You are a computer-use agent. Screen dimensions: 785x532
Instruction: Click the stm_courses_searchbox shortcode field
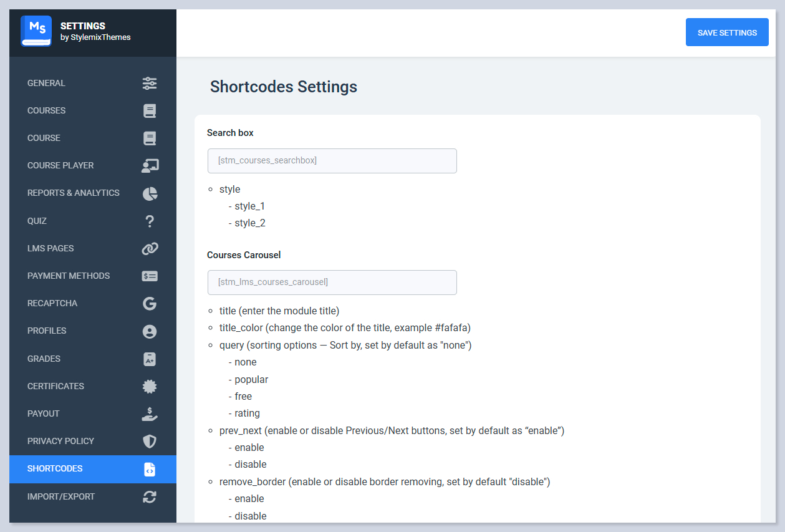pos(332,161)
